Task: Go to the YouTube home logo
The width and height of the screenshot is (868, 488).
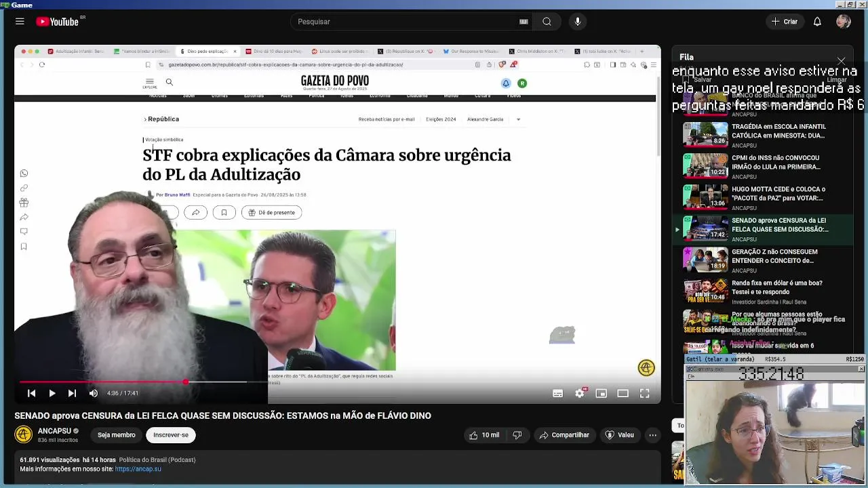Action: [x=58, y=22]
